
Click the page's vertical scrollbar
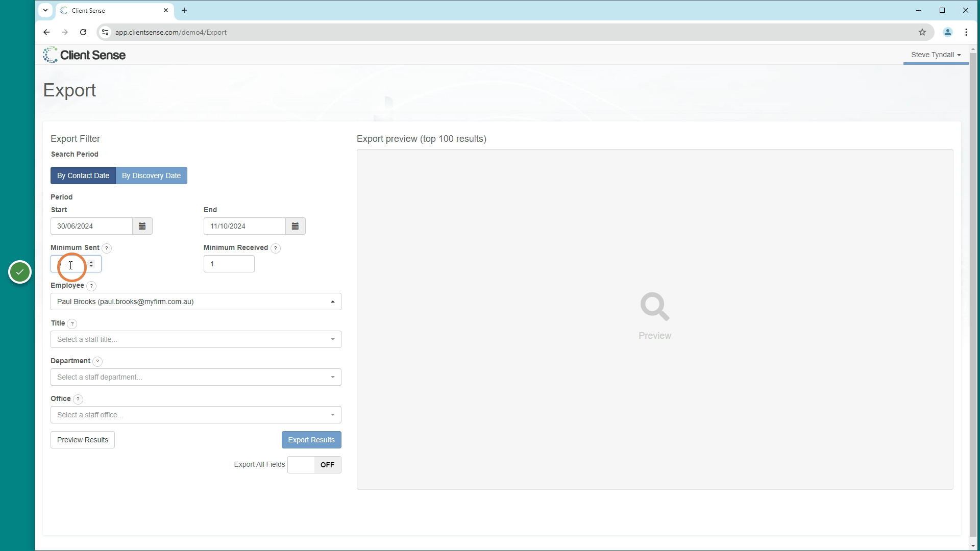tap(973, 296)
